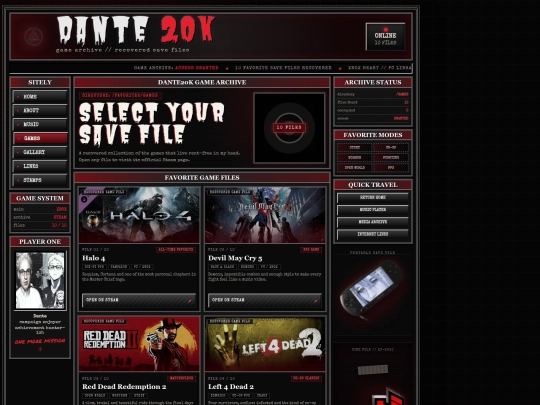Click the 10 FILES disc graphic
Image resolution: width=540 pixels, height=405 pixels.
(289, 128)
